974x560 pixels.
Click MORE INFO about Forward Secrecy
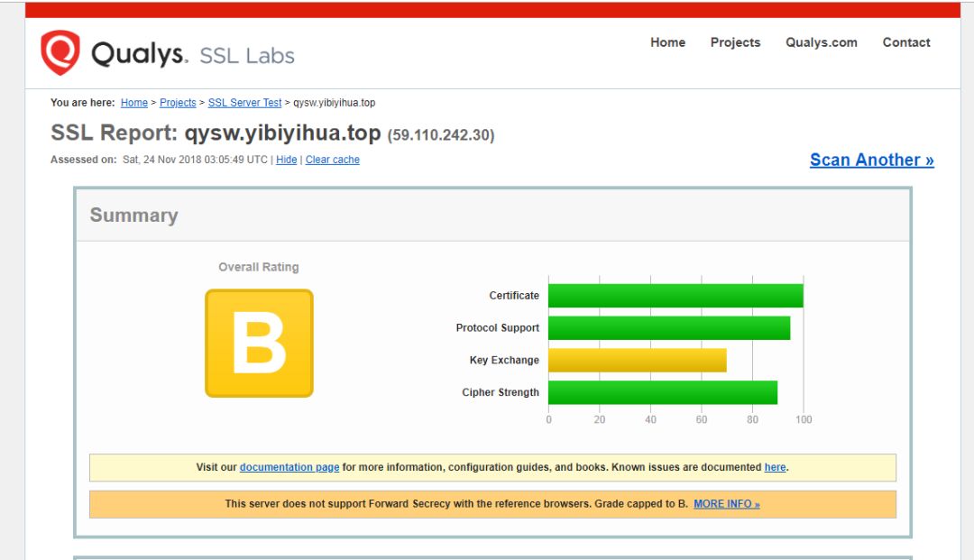(x=727, y=503)
